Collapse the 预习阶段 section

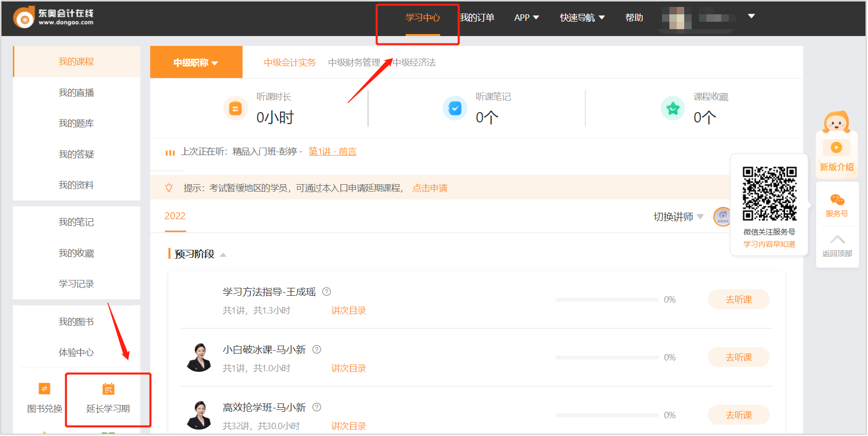pyautogui.click(x=223, y=255)
